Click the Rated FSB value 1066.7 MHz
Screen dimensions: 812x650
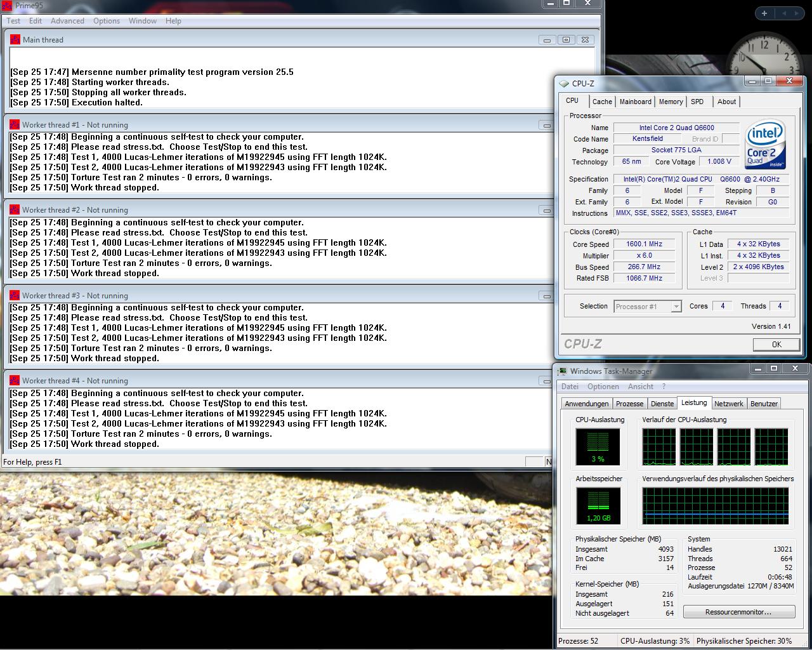tap(644, 278)
